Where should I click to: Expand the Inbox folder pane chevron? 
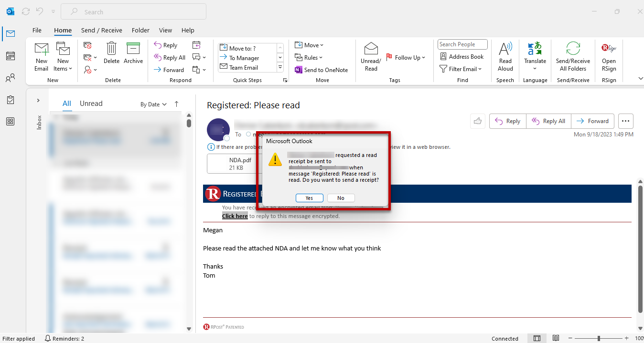click(38, 101)
